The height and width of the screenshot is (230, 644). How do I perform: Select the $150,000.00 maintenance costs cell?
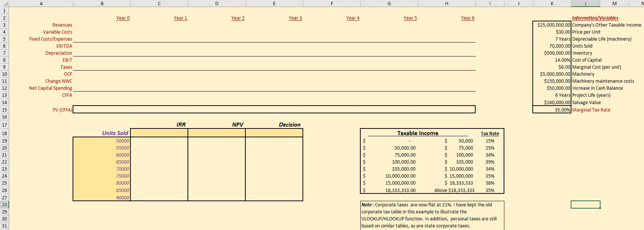pyautogui.click(x=552, y=81)
